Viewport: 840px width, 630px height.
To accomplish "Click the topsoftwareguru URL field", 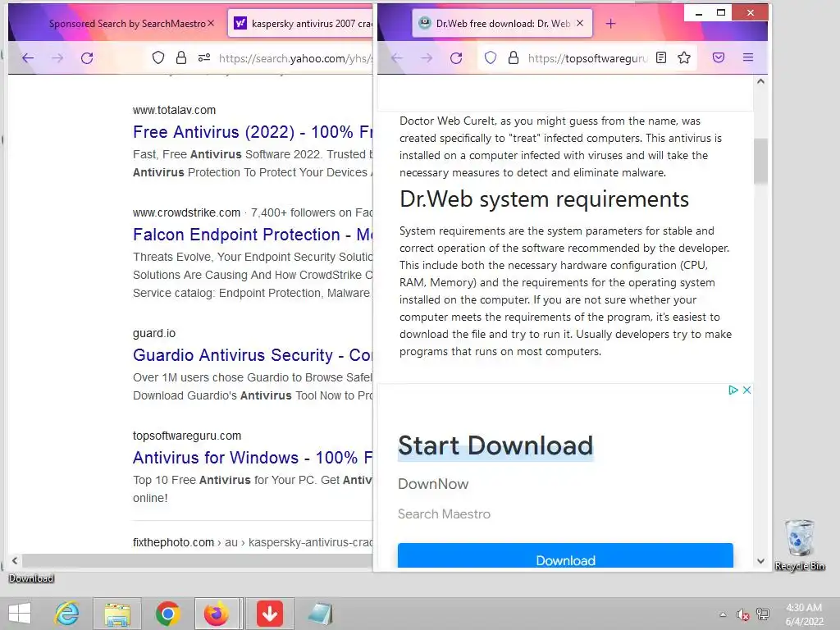I will (587, 58).
